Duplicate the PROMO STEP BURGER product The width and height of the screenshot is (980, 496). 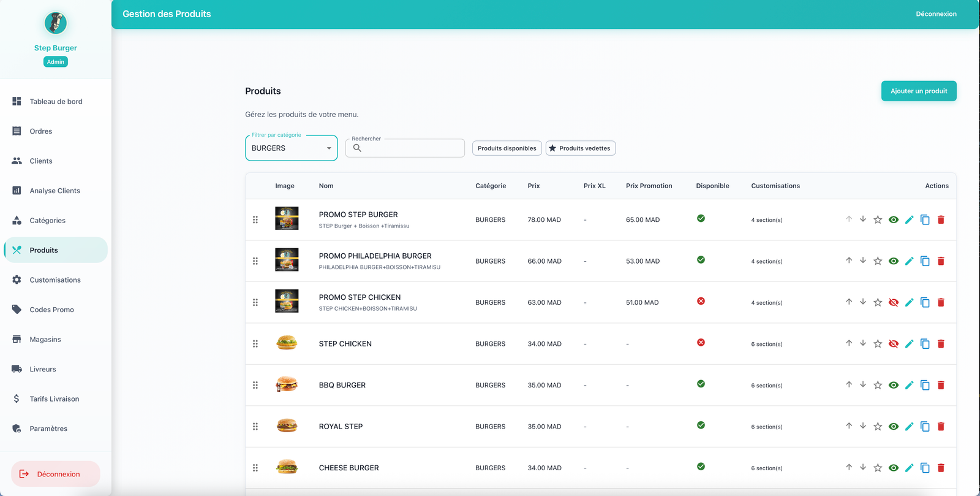(925, 219)
